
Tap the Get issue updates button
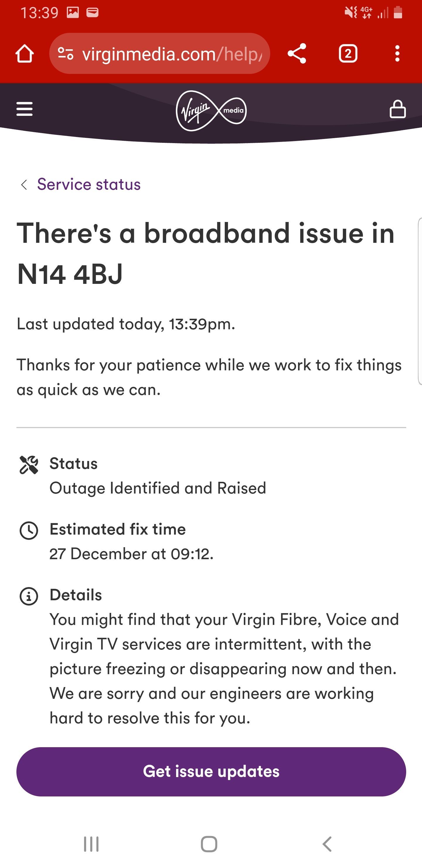click(x=211, y=772)
